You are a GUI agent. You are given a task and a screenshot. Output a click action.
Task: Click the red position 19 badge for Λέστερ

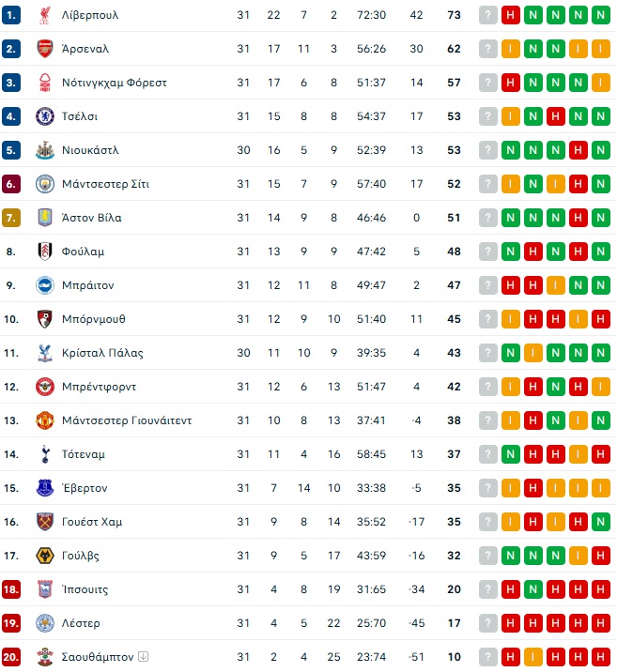[11, 623]
